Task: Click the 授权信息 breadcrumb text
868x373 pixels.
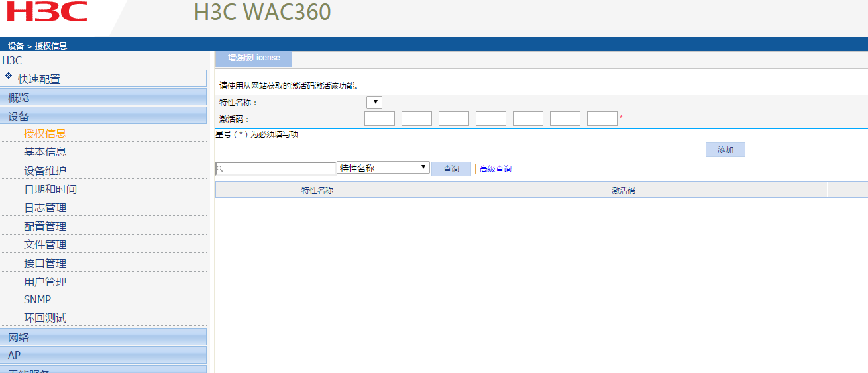Action: [x=51, y=46]
